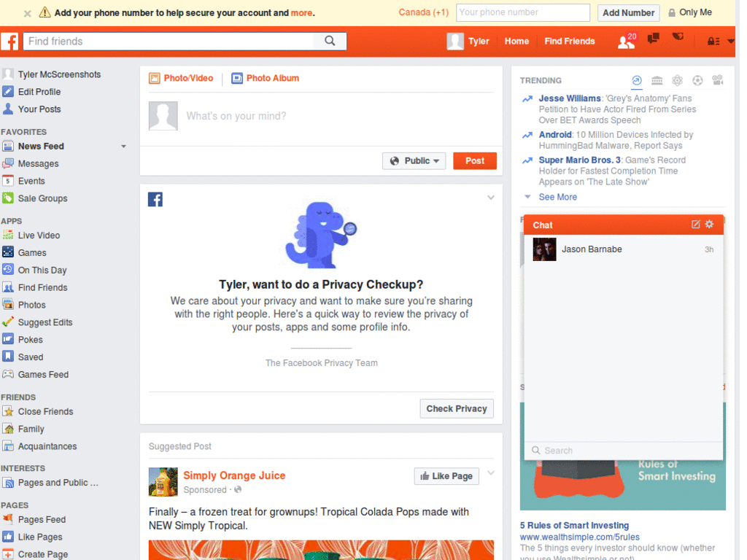Click new message compose icon in Chat
The width and height of the screenshot is (747, 560).
pos(695,225)
